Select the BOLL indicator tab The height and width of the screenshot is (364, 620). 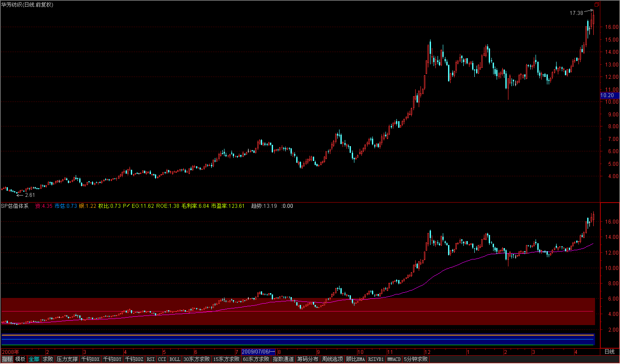pyautogui.click(x=175, y=359)
